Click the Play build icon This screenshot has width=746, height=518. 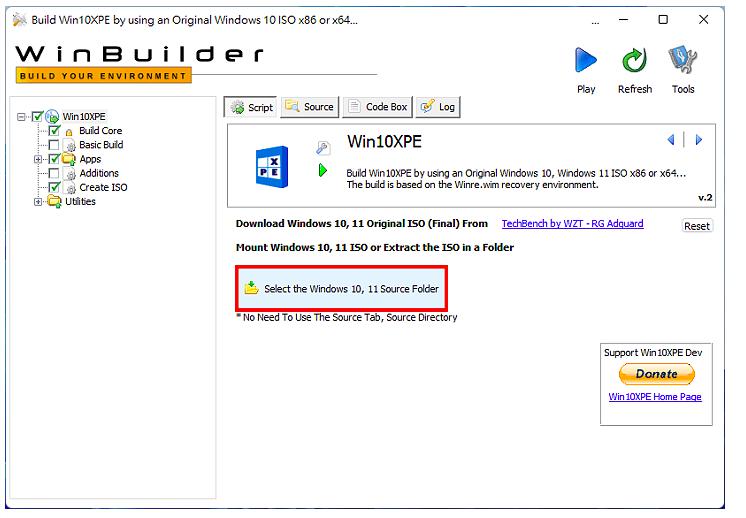click(x=586, y=61)
